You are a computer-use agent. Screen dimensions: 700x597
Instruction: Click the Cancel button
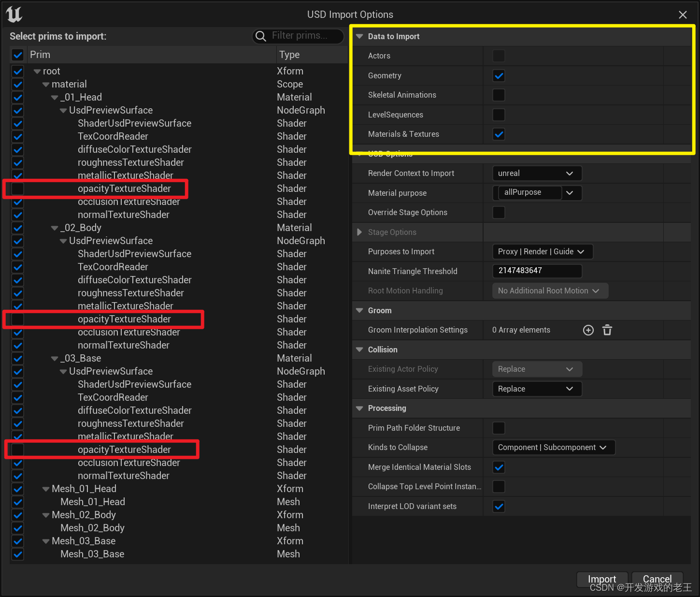(657, 579)
